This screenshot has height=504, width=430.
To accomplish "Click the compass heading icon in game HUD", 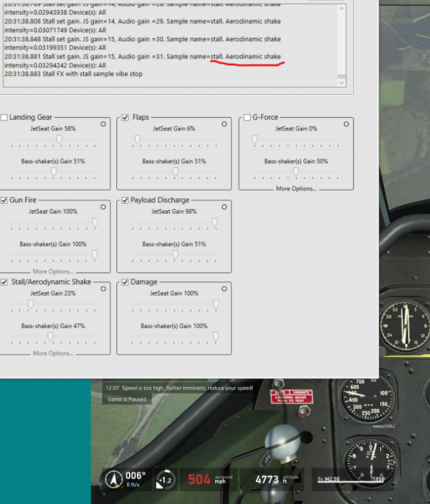I will click(x=114, y=480).
